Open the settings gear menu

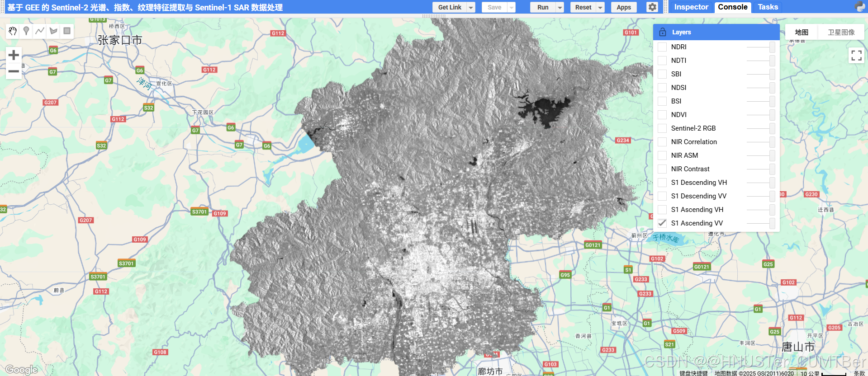652,7
